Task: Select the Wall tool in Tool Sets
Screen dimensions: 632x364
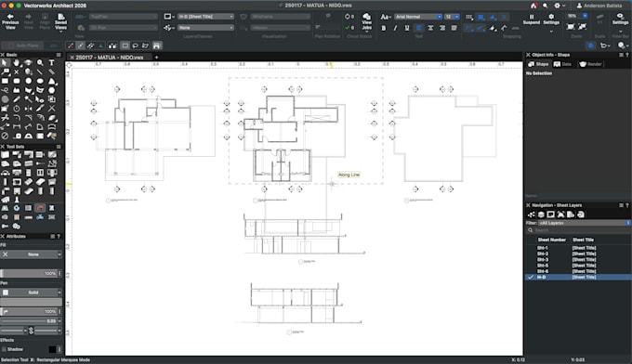Action: tap(5, 155)
